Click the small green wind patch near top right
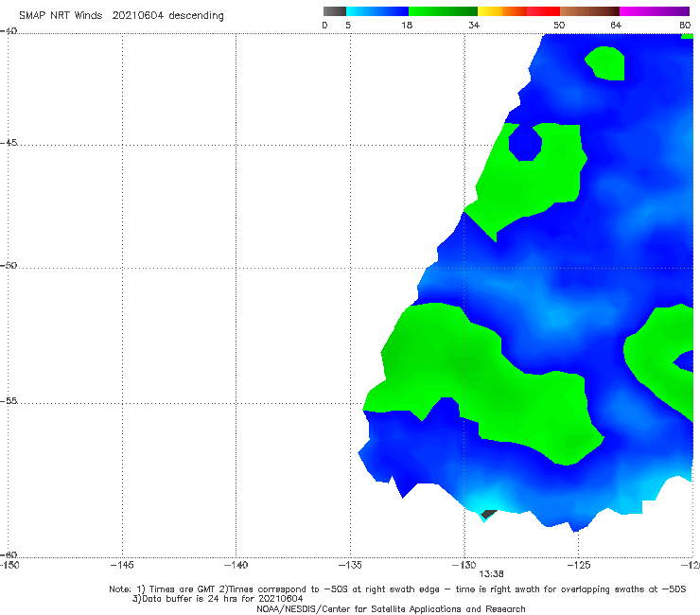This screenshot has height=615, width=700. [605, 63]
